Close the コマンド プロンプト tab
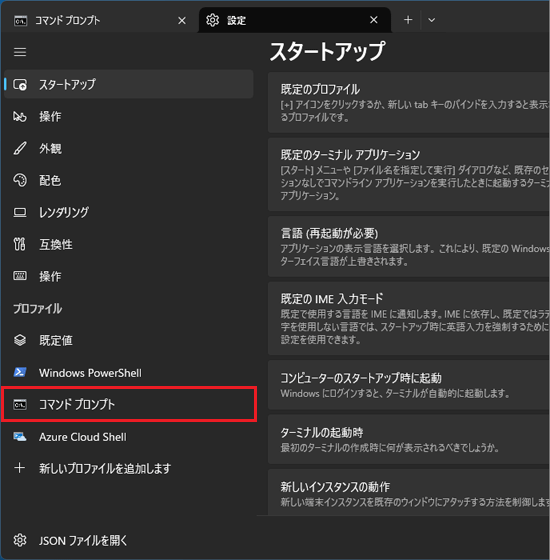Screen dimensions: 550x560 click(x=182, y=21)
